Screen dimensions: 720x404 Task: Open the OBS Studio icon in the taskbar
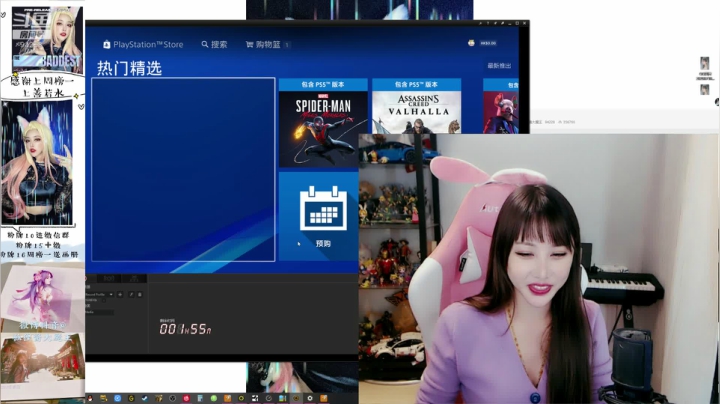pos(172,398)
